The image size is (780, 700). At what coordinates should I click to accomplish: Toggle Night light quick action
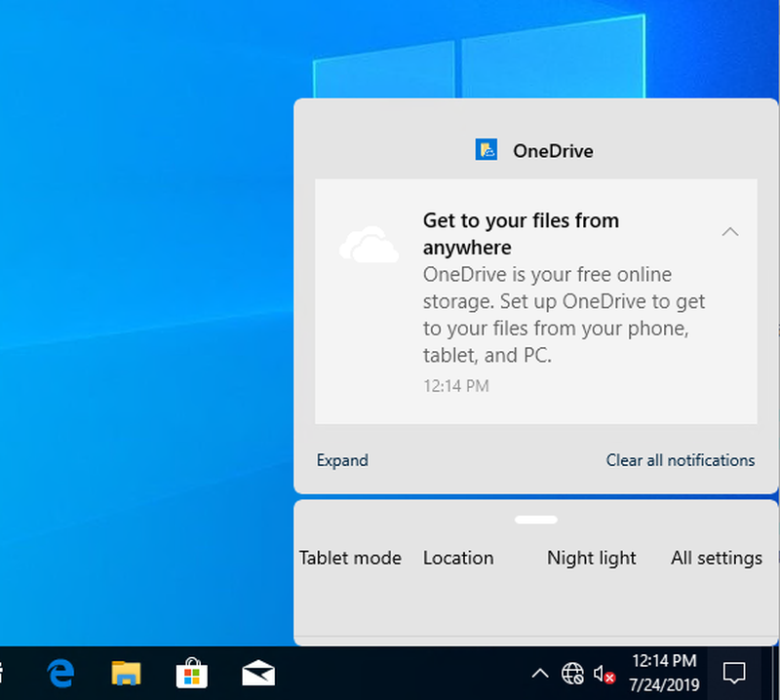tap(592, 559)
